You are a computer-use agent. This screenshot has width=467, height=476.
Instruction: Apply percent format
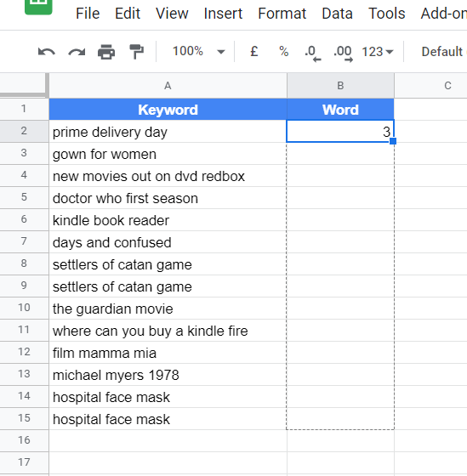tap(284, 51)
